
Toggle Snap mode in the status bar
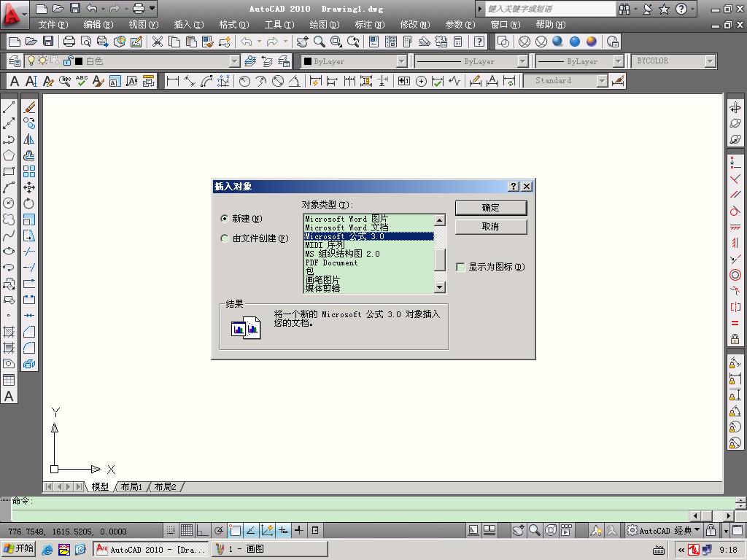tap(171, 530)
